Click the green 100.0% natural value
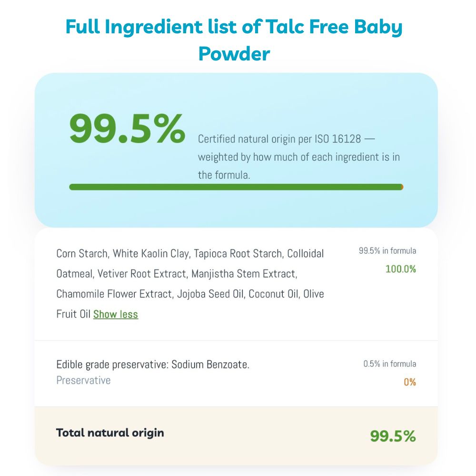This screenshot has height=476, width=476. [x=401, y=269]
